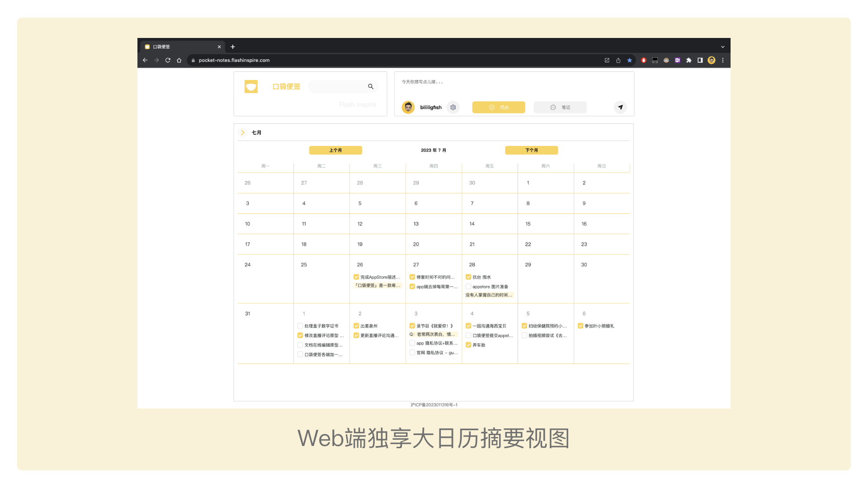Go to next month with 下个月

click(531, 150)
